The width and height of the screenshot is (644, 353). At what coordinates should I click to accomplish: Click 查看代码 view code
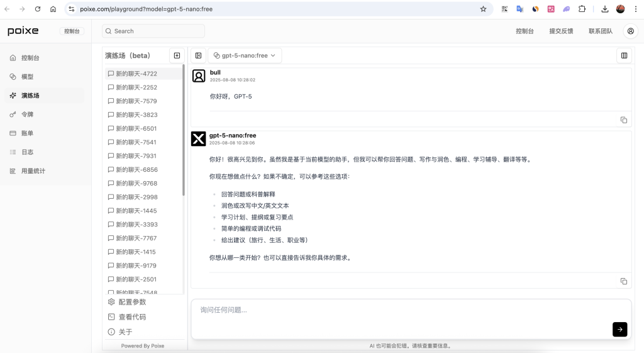pyautogui.click(x=132, y=317)
